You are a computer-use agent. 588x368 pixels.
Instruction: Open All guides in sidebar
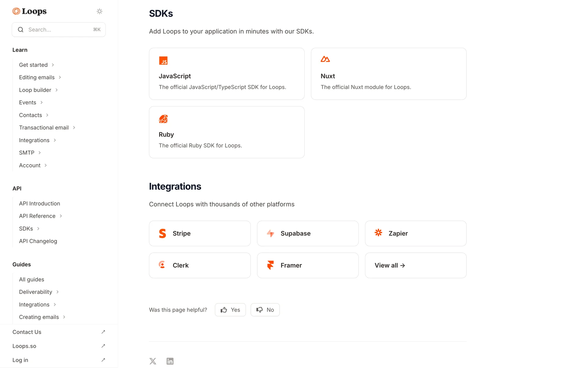[32, 279]
